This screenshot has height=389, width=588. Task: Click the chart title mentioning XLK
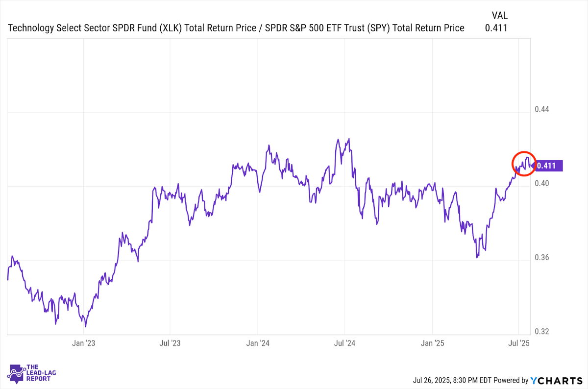[x=236, y=28]
